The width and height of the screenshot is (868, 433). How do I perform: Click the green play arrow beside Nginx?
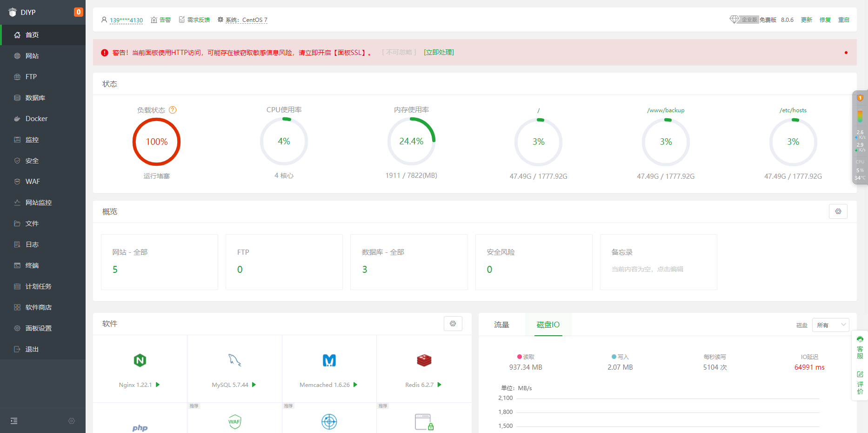click(158, 385)
